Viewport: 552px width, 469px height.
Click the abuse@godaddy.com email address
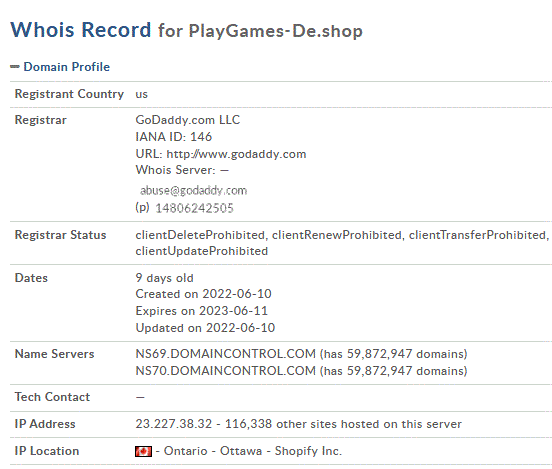[x=194, y=190]
